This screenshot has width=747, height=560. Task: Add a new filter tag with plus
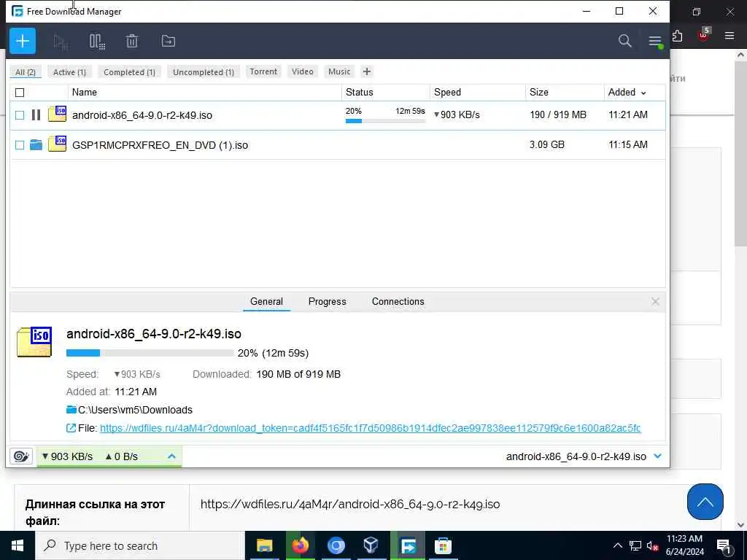(367, 71)
